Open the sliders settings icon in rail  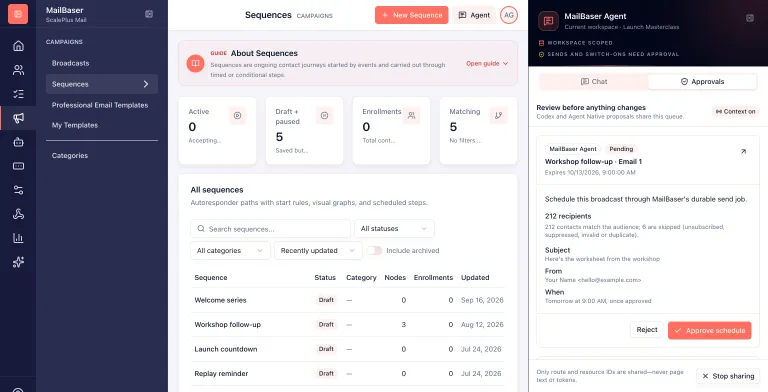[x=18, y=190]
